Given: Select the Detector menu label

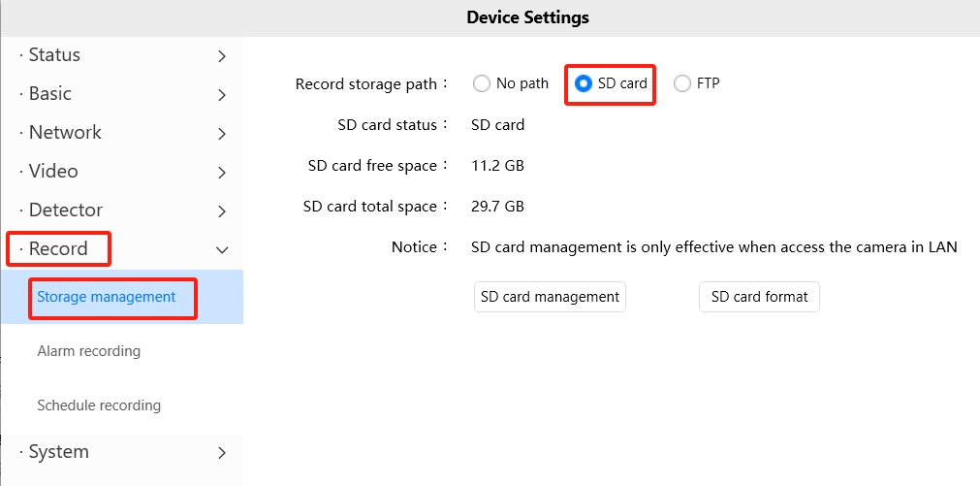Looking at the screenshot, I should coord(65,211).
